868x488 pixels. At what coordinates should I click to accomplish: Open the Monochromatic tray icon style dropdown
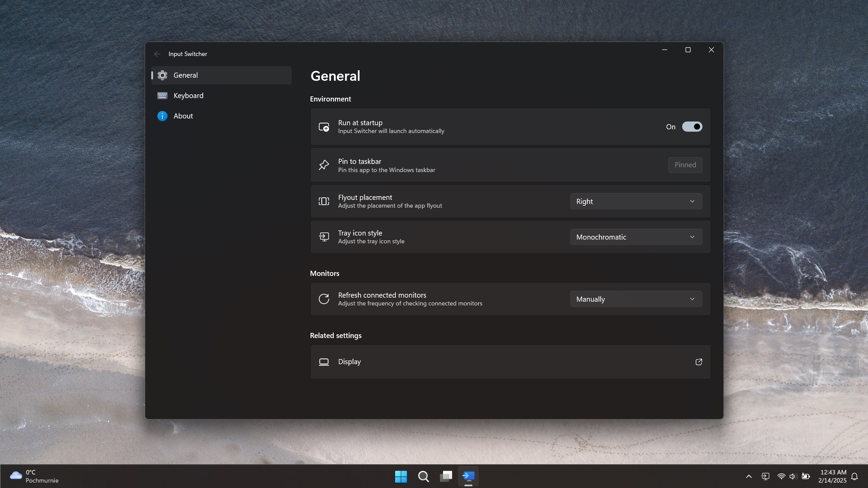click(x=635, y=237)
